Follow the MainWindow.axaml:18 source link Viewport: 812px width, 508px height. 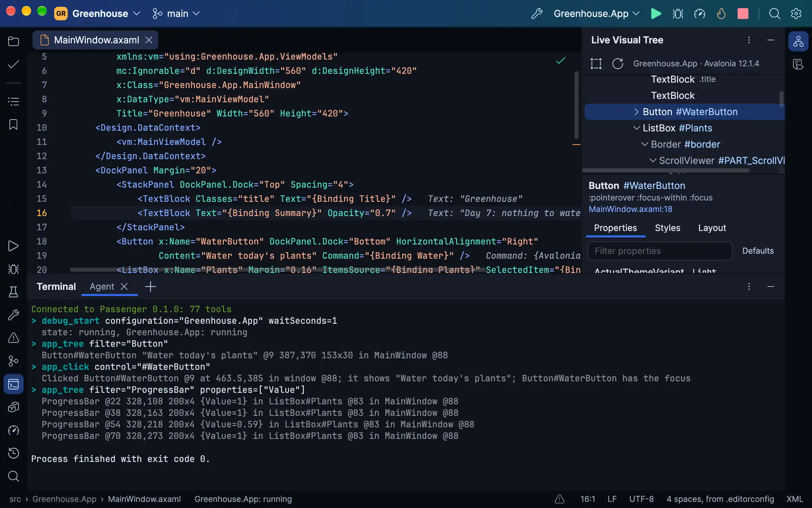point(630,209)
